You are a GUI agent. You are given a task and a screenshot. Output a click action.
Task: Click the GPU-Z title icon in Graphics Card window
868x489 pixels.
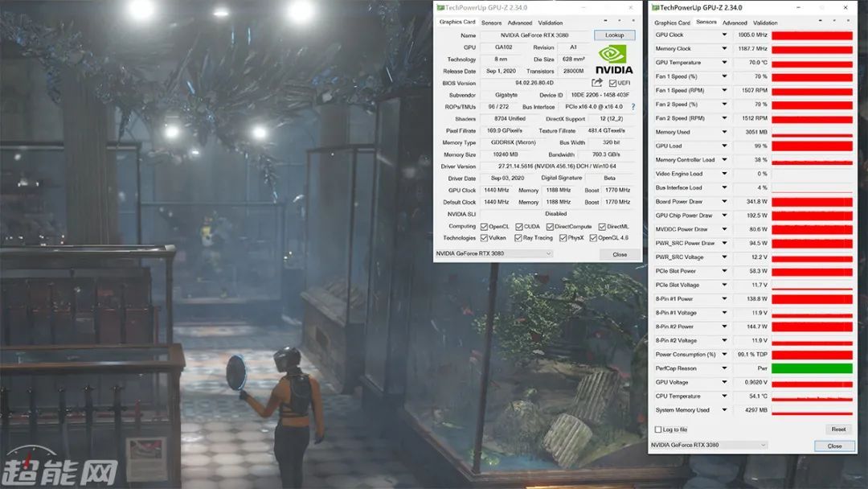click(x=440, y=8)
